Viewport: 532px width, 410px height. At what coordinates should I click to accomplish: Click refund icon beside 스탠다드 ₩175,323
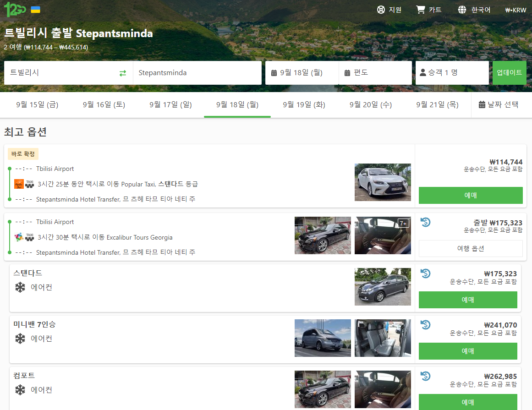tap(426, 273)
